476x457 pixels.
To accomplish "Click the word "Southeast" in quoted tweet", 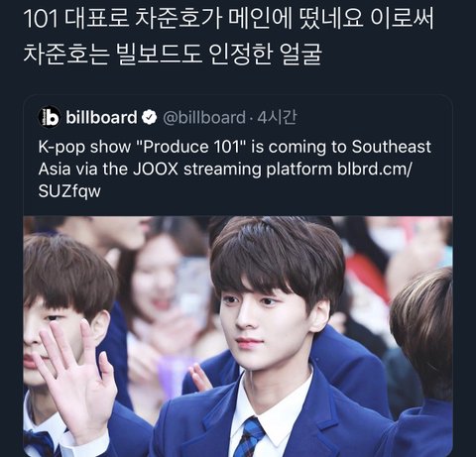I will (x=392, y=147).
